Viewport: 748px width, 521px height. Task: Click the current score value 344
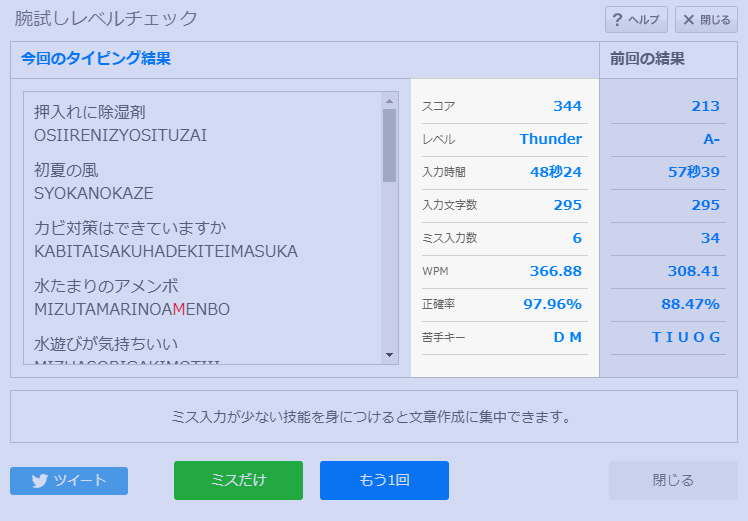pyautogui.click(x=567, y=106)
